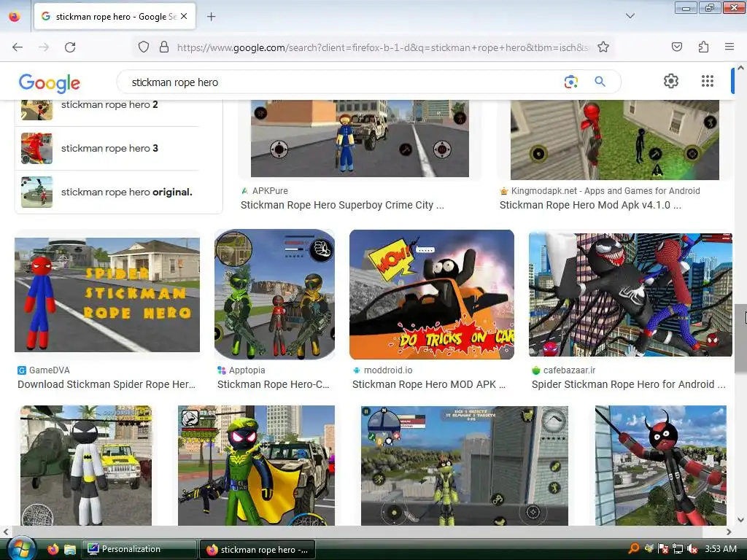Click the horizontal scrollbar left arrow
This screenshot has width=747, height=560.
click(x=5, y=532)
